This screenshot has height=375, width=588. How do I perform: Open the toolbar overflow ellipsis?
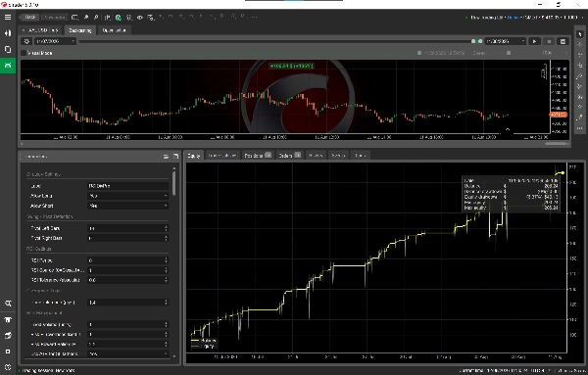point(255,17)
